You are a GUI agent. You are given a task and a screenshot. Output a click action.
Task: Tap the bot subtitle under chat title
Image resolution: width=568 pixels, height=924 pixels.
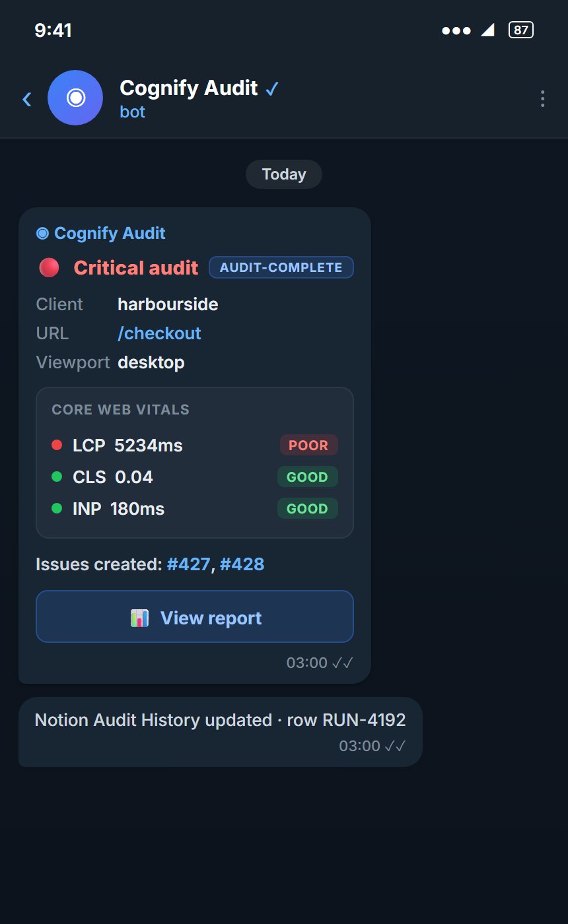click(132, 112)
